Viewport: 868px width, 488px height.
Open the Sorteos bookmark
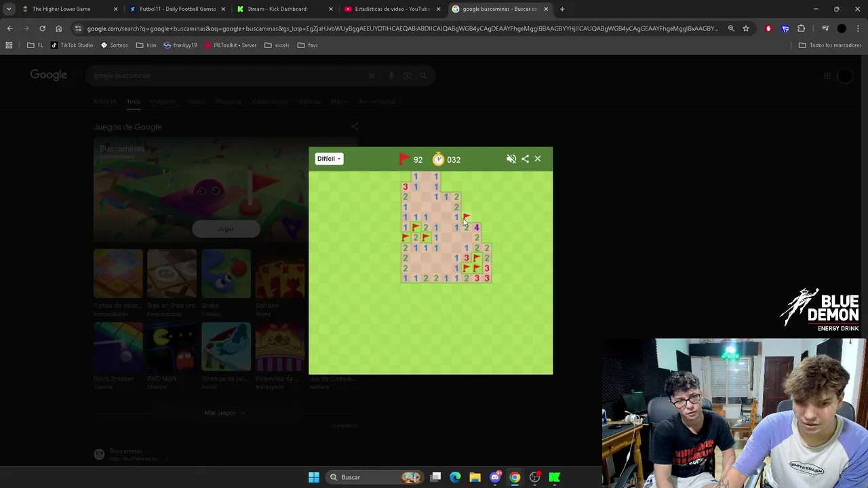114,45
